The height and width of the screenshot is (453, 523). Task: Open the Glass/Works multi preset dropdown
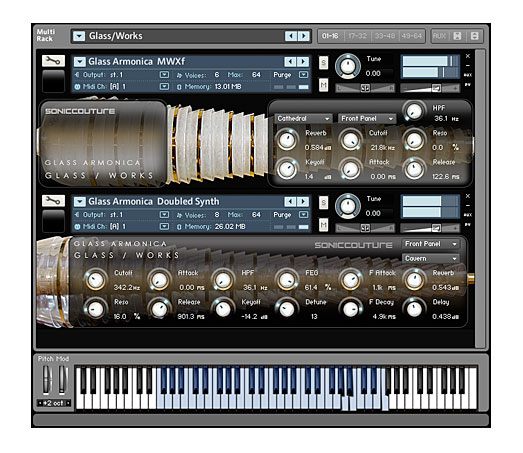(x=79, y=36)
